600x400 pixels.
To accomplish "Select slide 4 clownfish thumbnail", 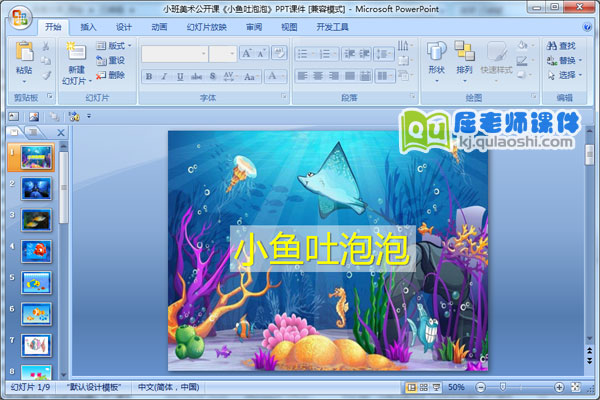I will point(36,251).
